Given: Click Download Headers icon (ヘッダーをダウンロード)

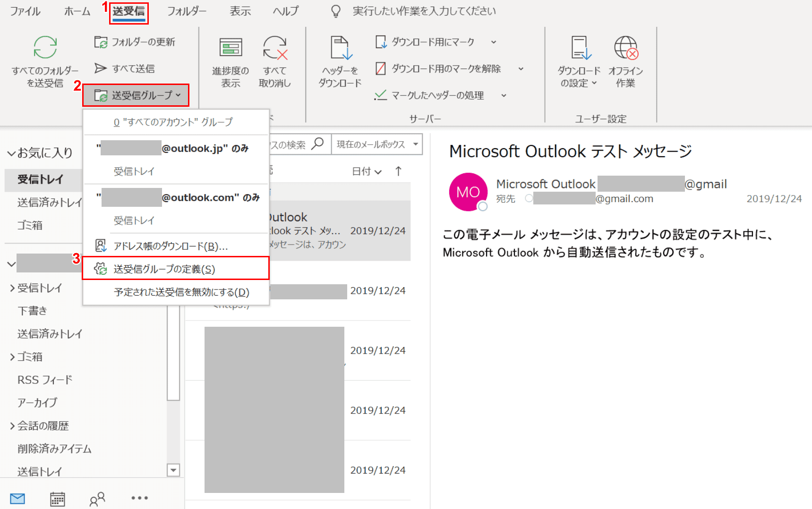Looking at the screenshot, I should point(340,48).
